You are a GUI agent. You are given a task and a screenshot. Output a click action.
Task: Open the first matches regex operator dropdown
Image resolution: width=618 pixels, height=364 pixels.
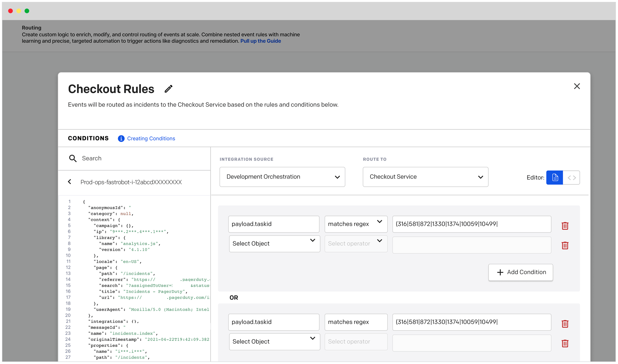click(356, 224)
